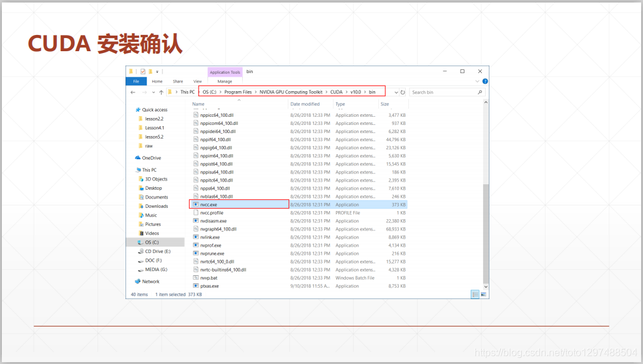Open the address bar history dropdown
Image resolution: width=643 pixels, height=364 pixels.
click(396, 92)
